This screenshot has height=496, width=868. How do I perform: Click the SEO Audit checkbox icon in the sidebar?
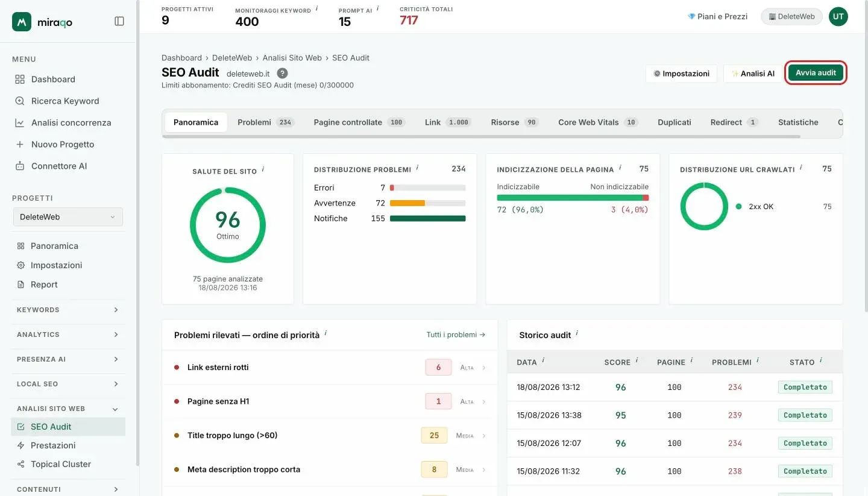click(x=21, y=427)
